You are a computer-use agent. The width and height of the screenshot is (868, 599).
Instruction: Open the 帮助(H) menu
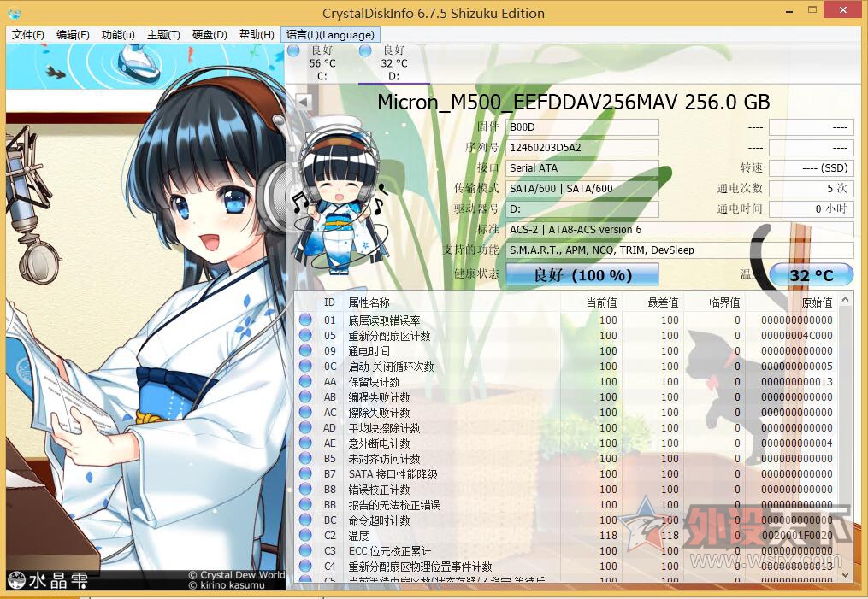point(257,35)
